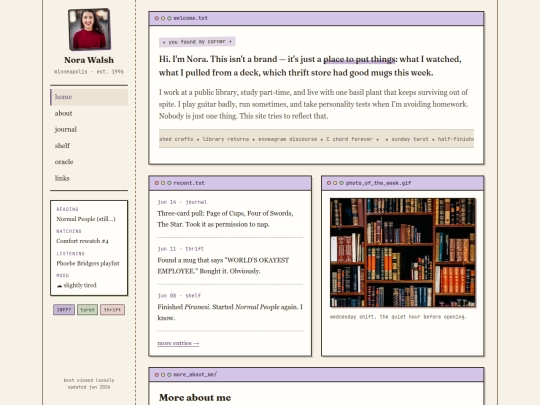Click 'Comfort rewatch #4' watching status
540x405 pixels.
82,241
